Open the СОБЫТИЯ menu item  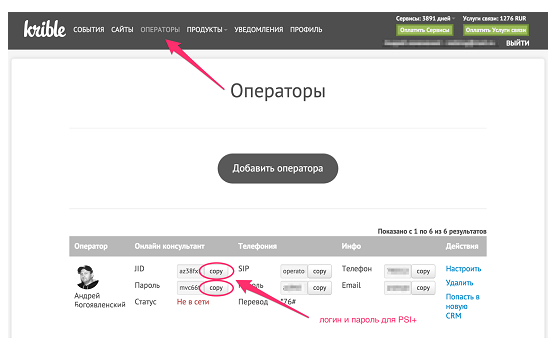click(x=89, y=30)
